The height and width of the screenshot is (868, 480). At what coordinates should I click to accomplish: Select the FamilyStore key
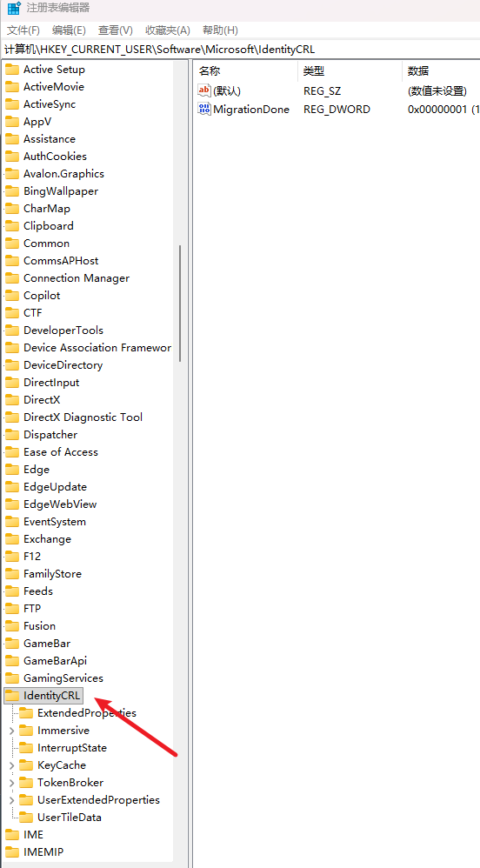tap(52, 574)
